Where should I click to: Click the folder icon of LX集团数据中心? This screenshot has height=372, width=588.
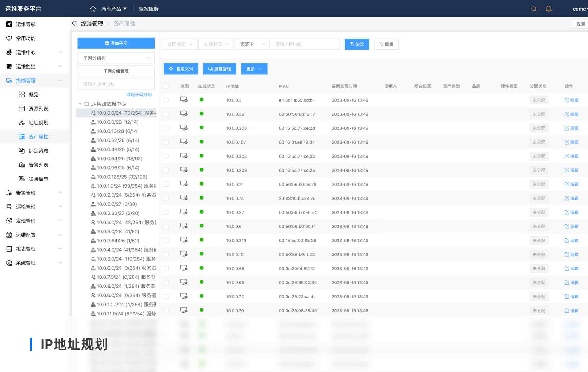[87, 103]
